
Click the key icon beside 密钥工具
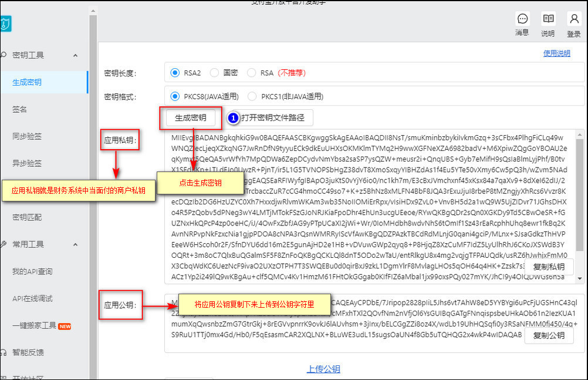click(3, 55)
